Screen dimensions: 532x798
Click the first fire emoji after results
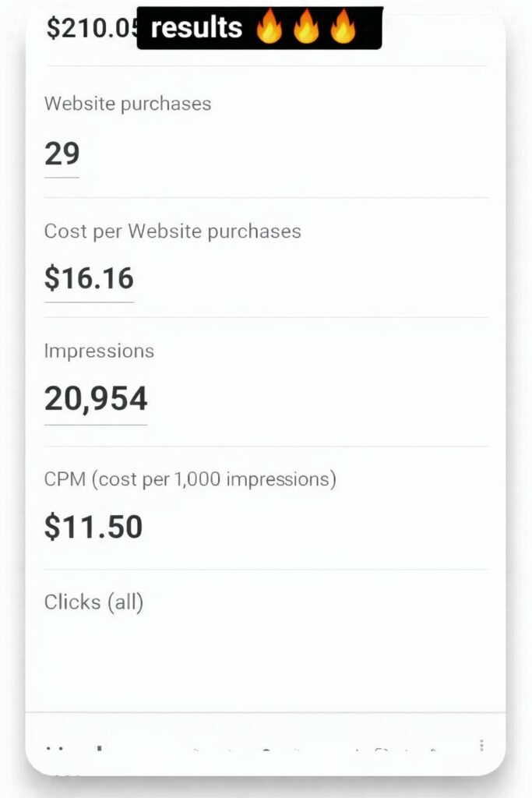pos(270,29)
